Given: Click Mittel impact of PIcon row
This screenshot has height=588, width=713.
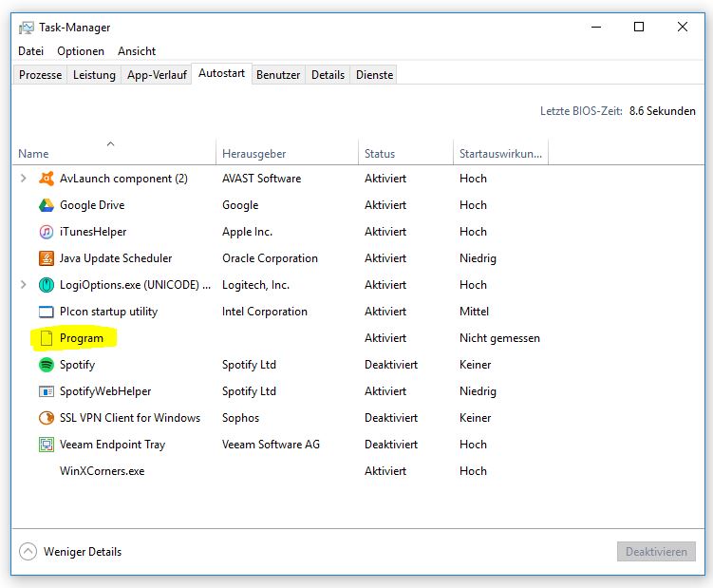Looking at the screenshot, I should click(x=475, y=312).
